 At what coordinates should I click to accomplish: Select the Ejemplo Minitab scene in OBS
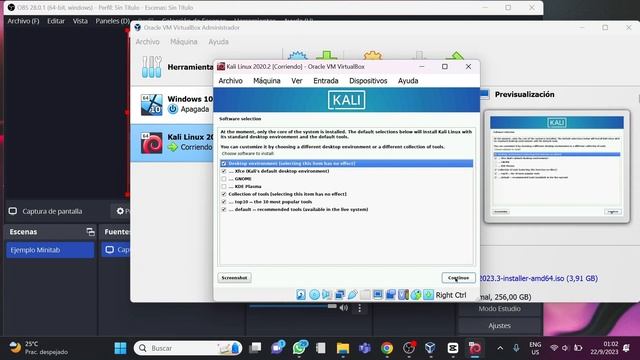click(50, 250)
